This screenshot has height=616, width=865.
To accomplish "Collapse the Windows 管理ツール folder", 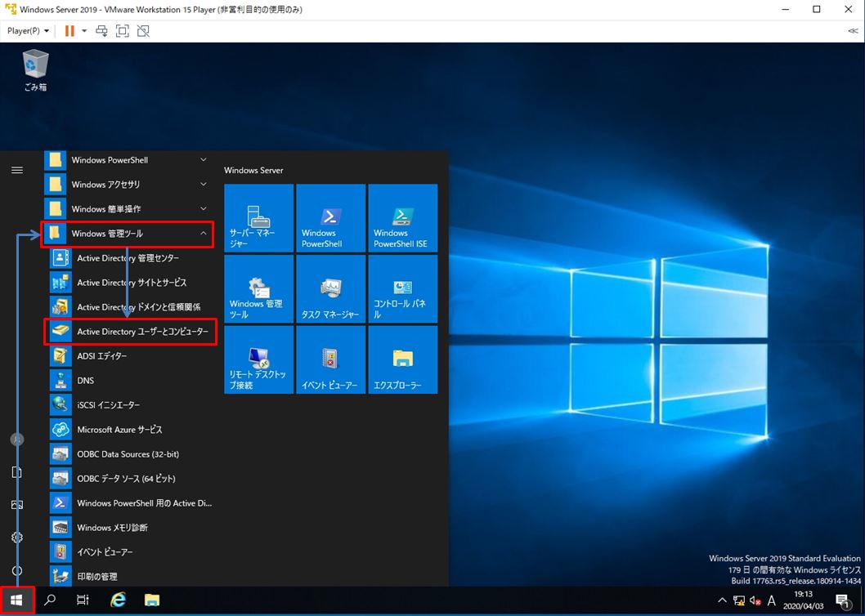I will tap(128, 234).
